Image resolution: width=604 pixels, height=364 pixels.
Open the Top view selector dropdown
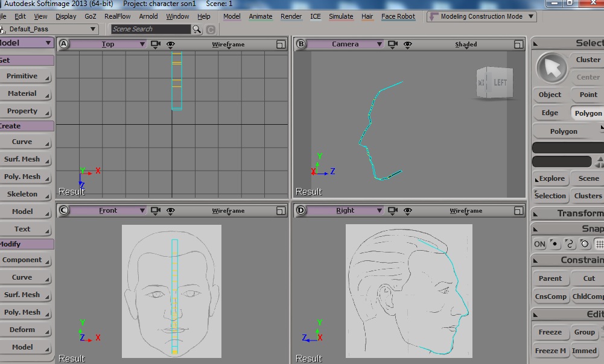tap(108, 44)
